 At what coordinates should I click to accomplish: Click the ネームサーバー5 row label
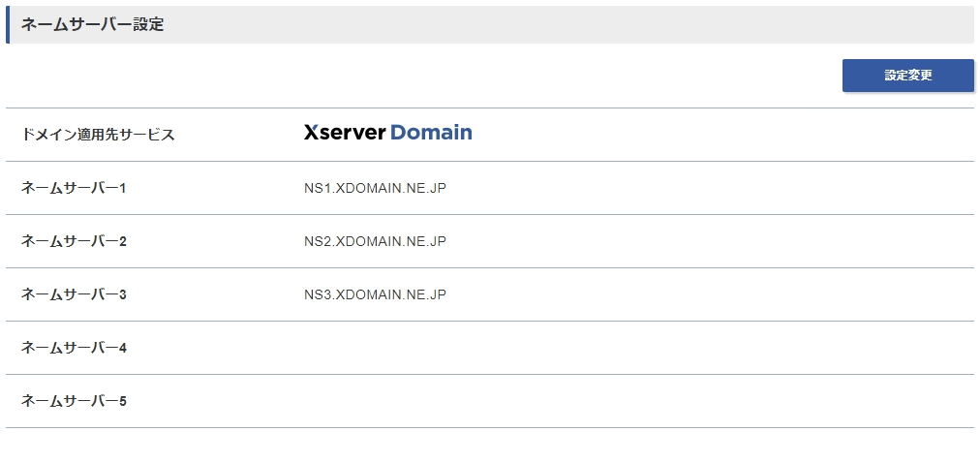[x=74, y=400]
